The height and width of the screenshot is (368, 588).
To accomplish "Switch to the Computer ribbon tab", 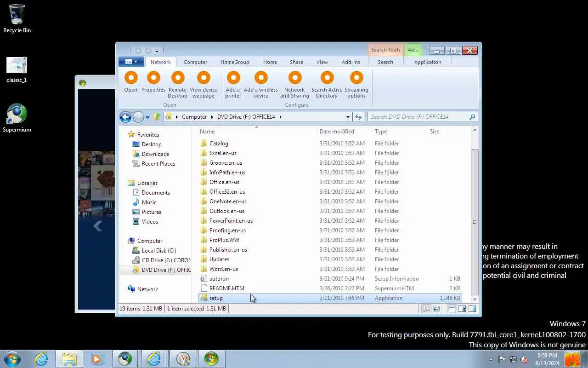I will (195, 62).
